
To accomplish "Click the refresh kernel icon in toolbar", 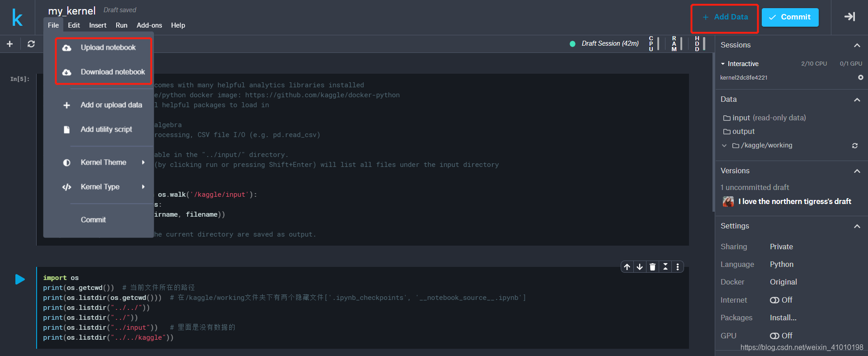I will 31,44.
